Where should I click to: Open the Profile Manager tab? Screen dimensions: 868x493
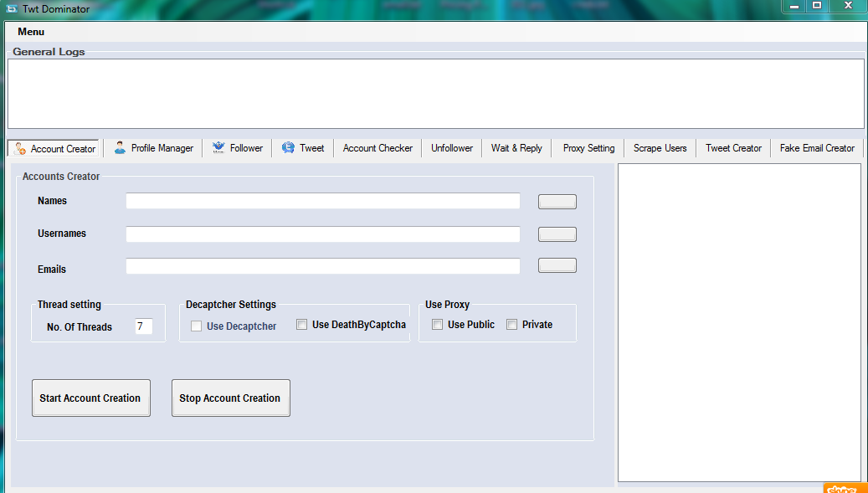click(x=153, y=148)
